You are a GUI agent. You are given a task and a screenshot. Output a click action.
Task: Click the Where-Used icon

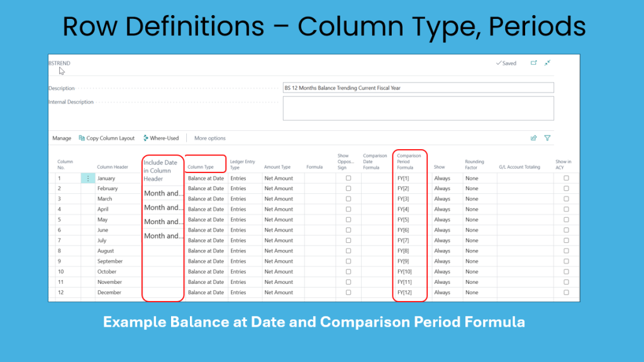pos(146,138)
